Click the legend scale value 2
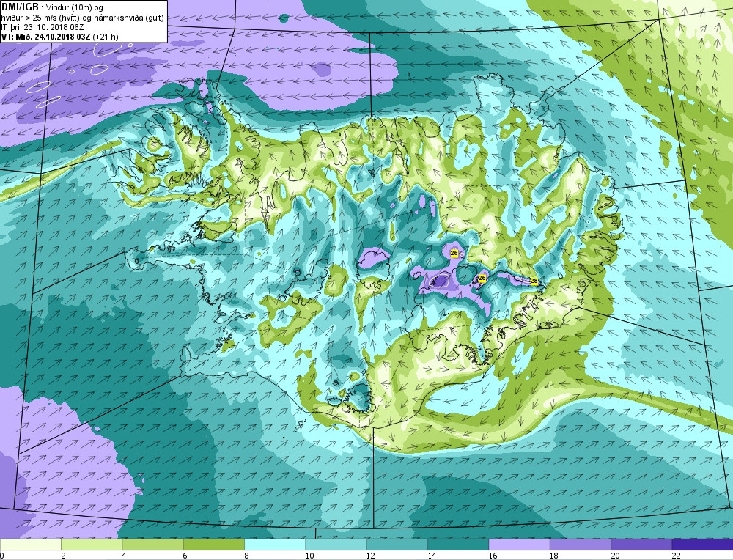Viewport: 733px width, 560px height. pyautogui.click(x=63, y=556)
